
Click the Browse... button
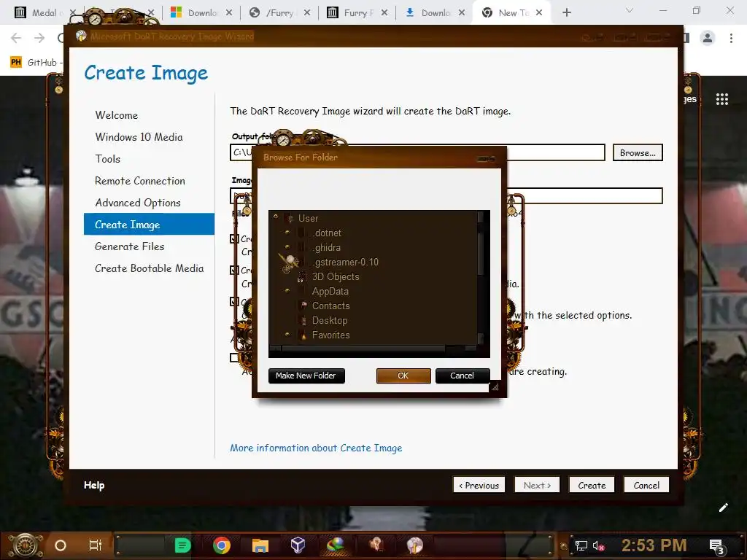coord(638,153)
